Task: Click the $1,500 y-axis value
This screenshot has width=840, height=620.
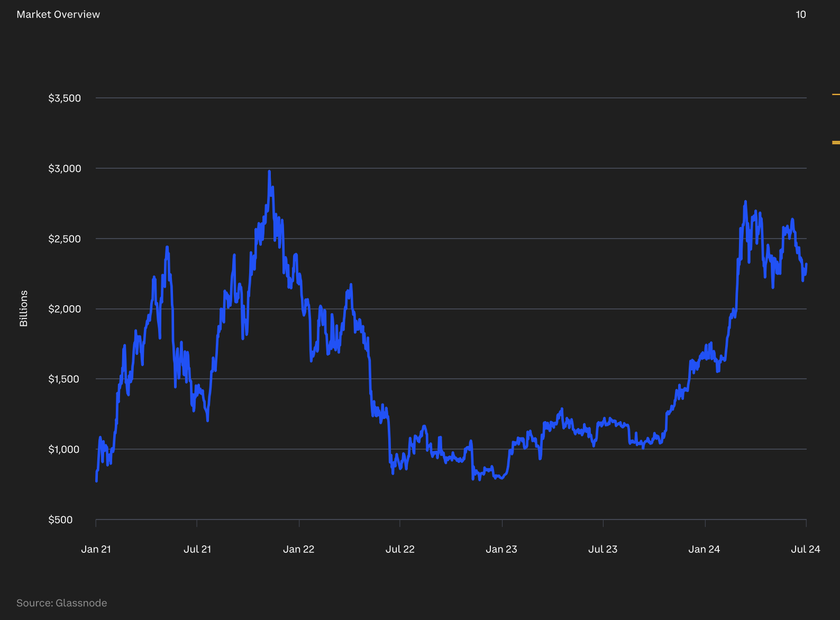Action: point(65,379)
